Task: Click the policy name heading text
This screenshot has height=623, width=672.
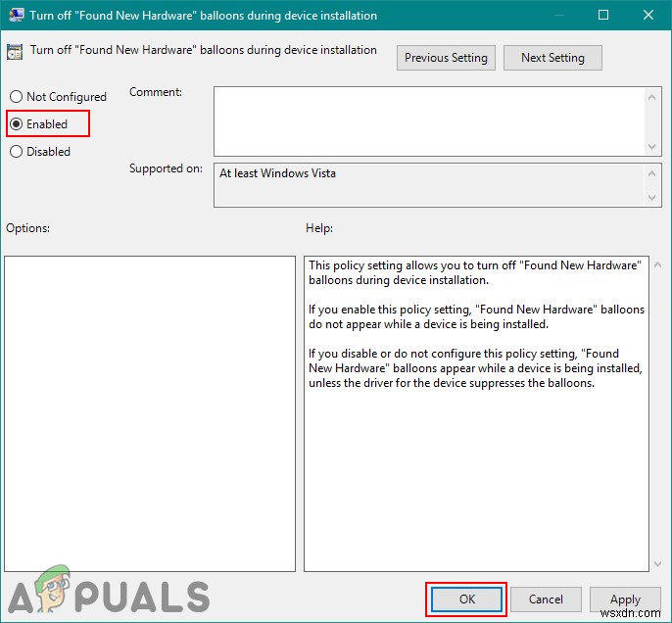Action: pos(204,50)
